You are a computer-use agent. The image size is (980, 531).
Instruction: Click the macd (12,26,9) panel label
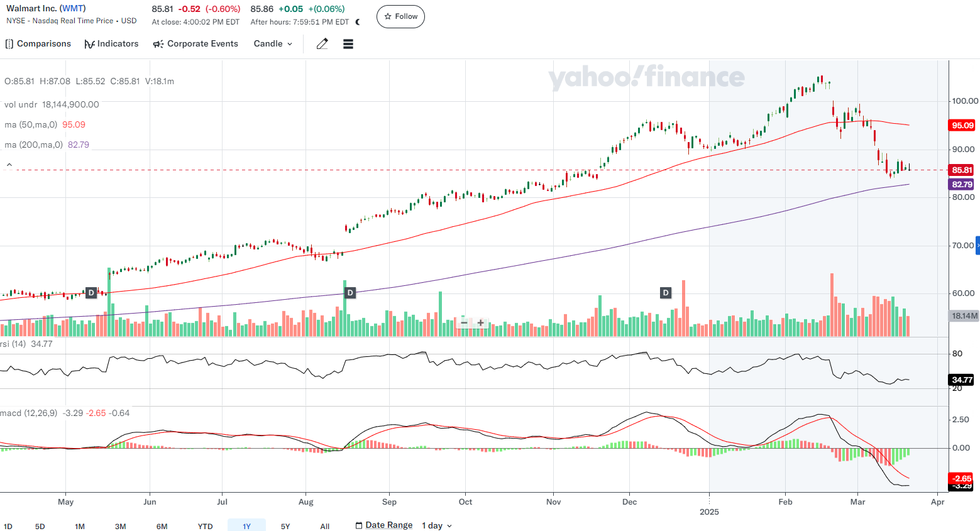[x=28, y=413]
